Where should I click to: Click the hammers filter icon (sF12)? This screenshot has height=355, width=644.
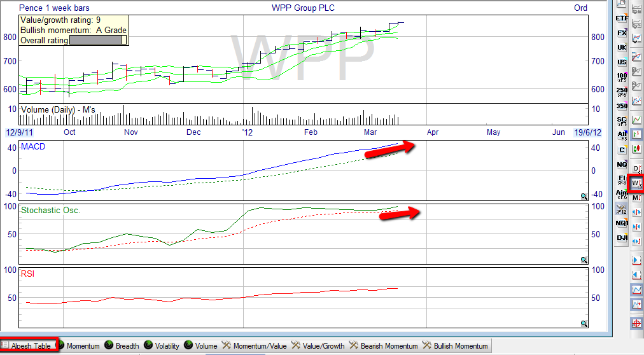click(x=622, y=209)
